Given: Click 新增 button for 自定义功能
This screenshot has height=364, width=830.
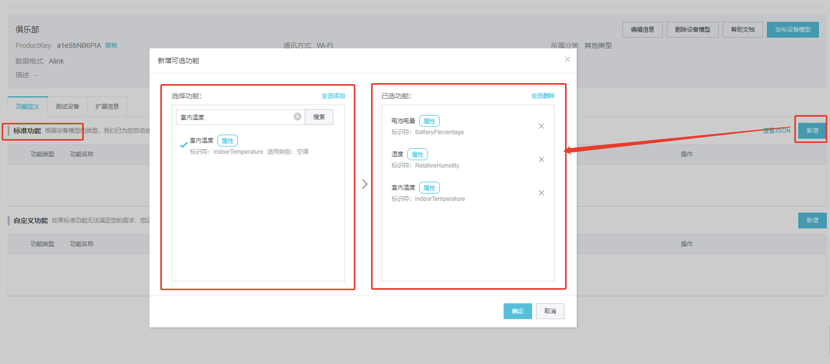Looking at the screenshot, I should click(x=812, y=221).
